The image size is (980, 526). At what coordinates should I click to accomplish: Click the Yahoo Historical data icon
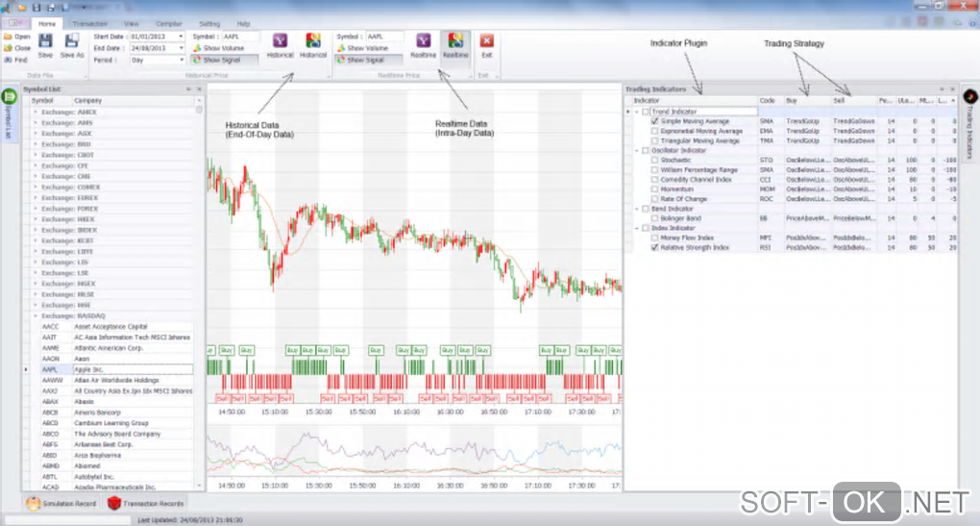pos(280,40)
